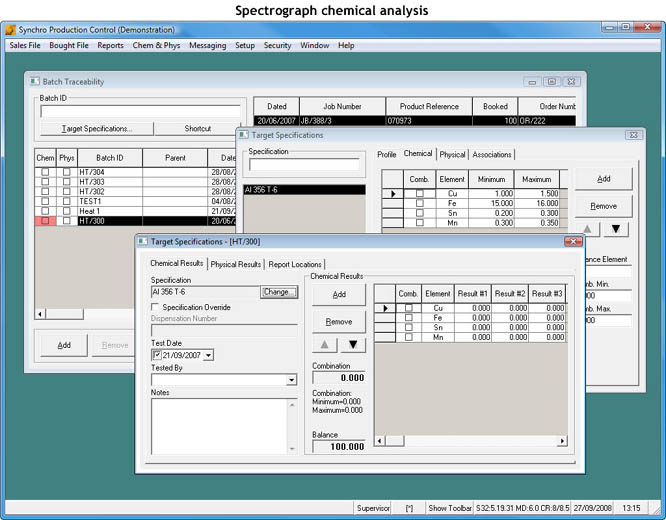
Task: Open Profile tab in Target Specifications
Action: pyautogui.click(x=387, y=155)
